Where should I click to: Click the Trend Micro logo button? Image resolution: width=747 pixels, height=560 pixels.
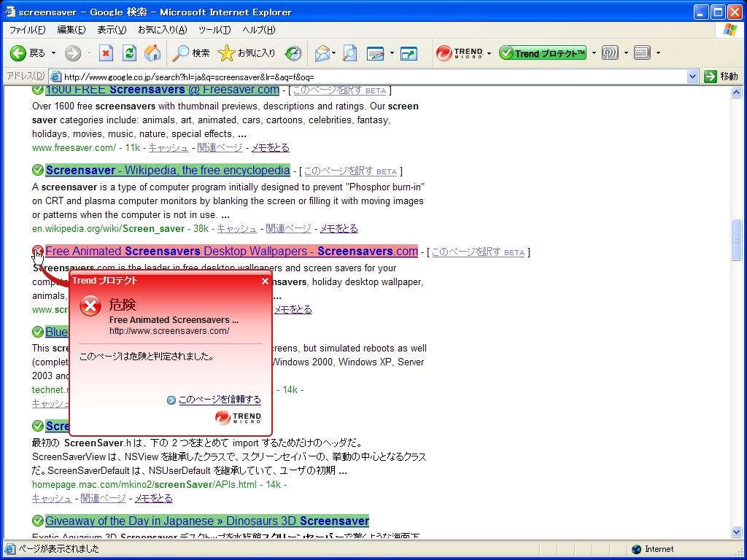pyautogui.click(x=460, y=52)
